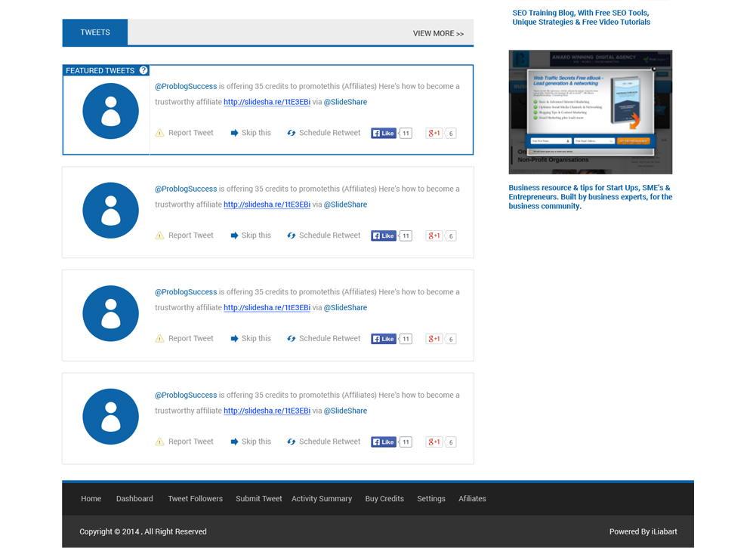The height and width of the screenshot is (548, 756).
Task: Click the last tweet's user avatar
Action: coord(110,417)
